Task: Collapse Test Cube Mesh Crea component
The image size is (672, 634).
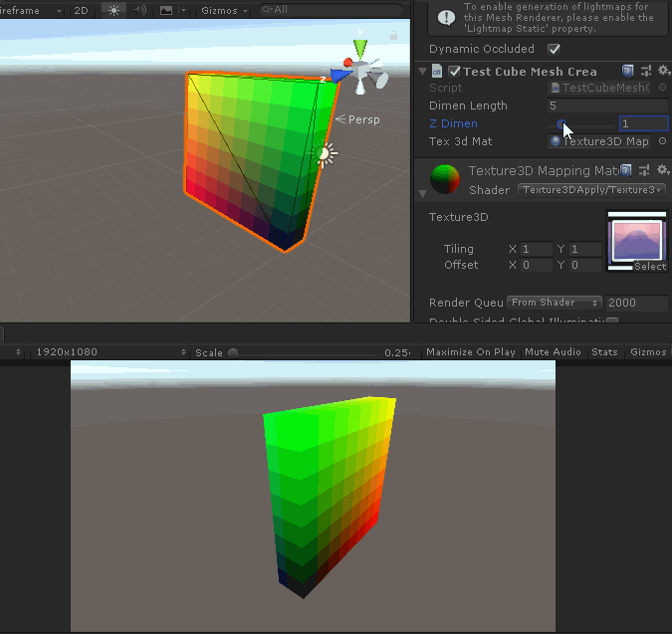Action: [422, 71]
